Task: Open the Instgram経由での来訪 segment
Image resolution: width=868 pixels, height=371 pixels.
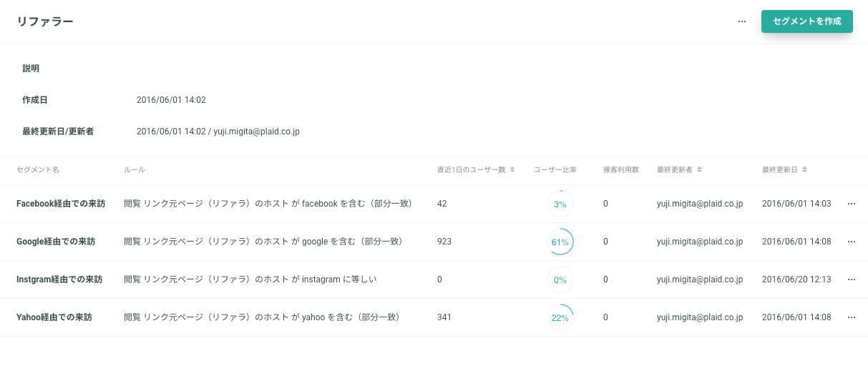Action: pyautogui.click(x=59, y=280)
